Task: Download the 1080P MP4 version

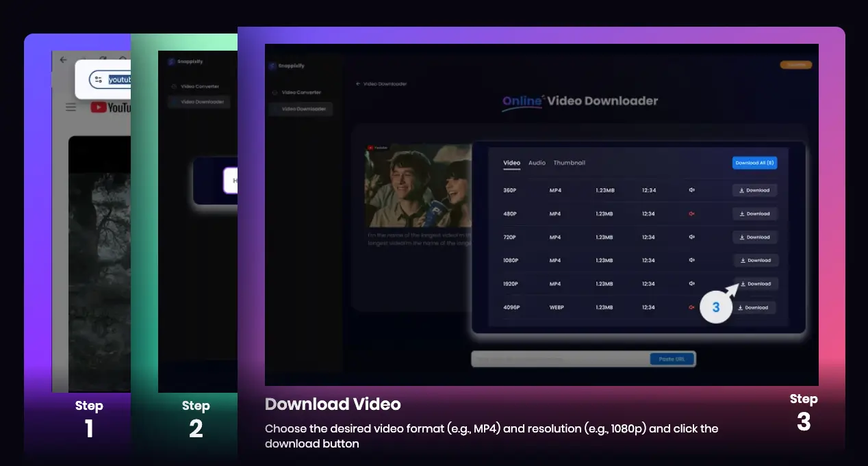Action: 755,260
